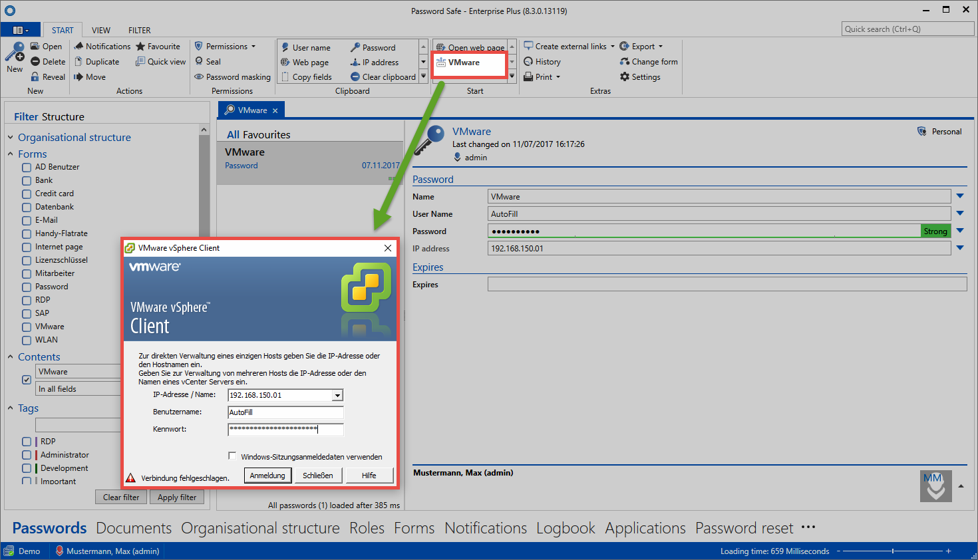Image resolution: width=978 pixels, height=560 pixels.
Task: Click the Personal shield icon
Action: tap(921, 132)
